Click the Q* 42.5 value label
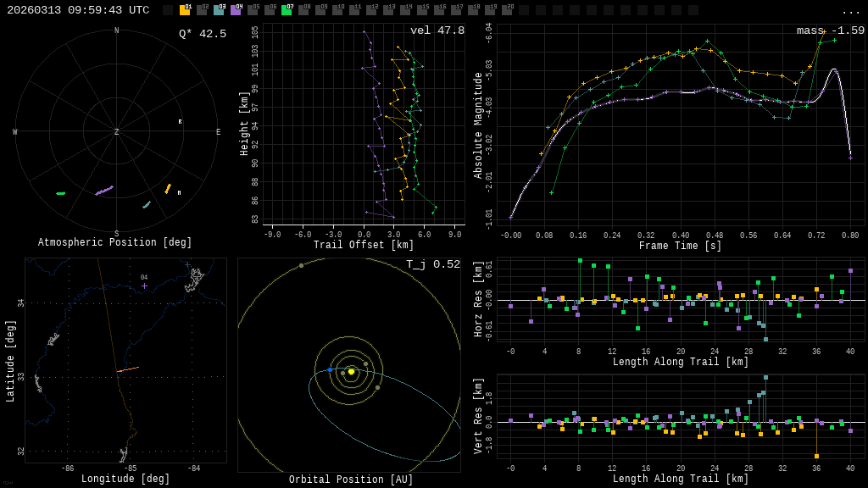This screenshot has height=488, width=868. click(202, 34)
